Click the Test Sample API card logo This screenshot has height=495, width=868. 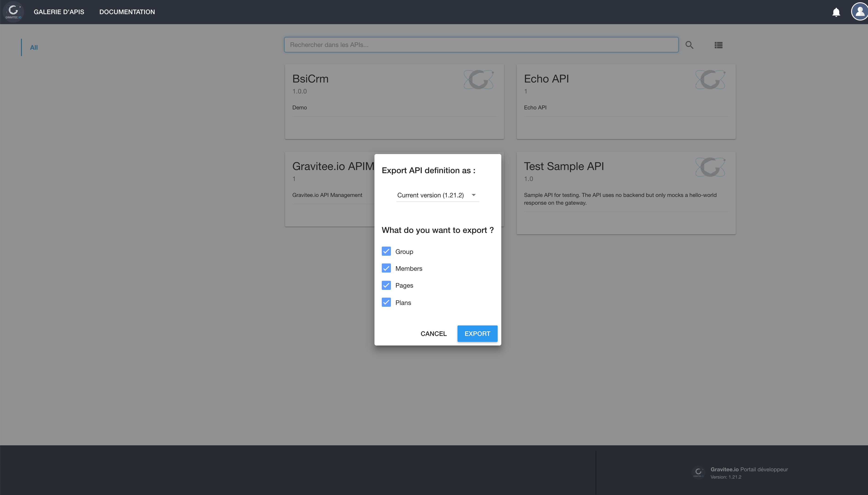[x=710, y=167]
